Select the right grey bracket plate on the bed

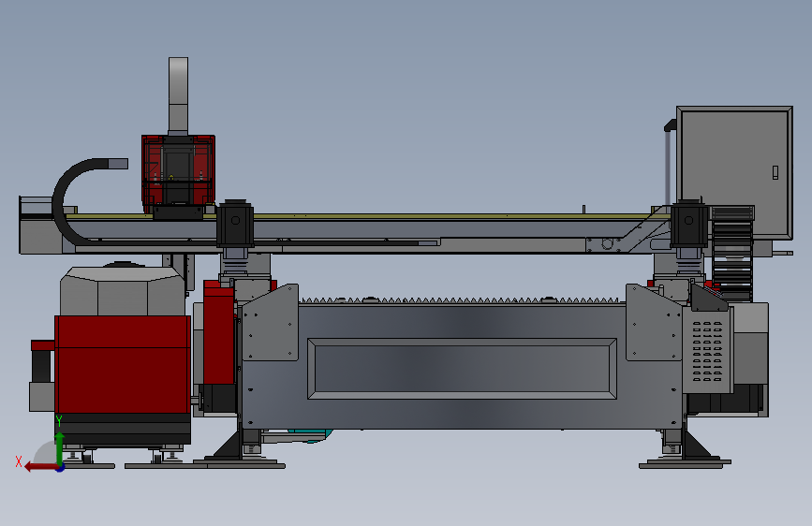point(654,323)
